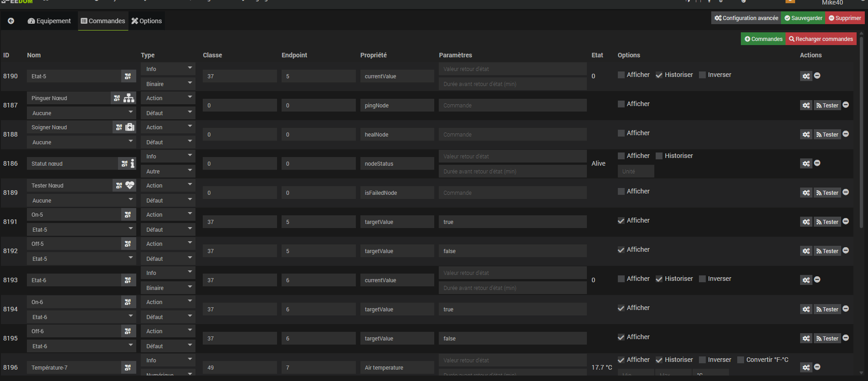Open advanced settings gear for command 8190
The image size is (868, 381).
[806, 76]
